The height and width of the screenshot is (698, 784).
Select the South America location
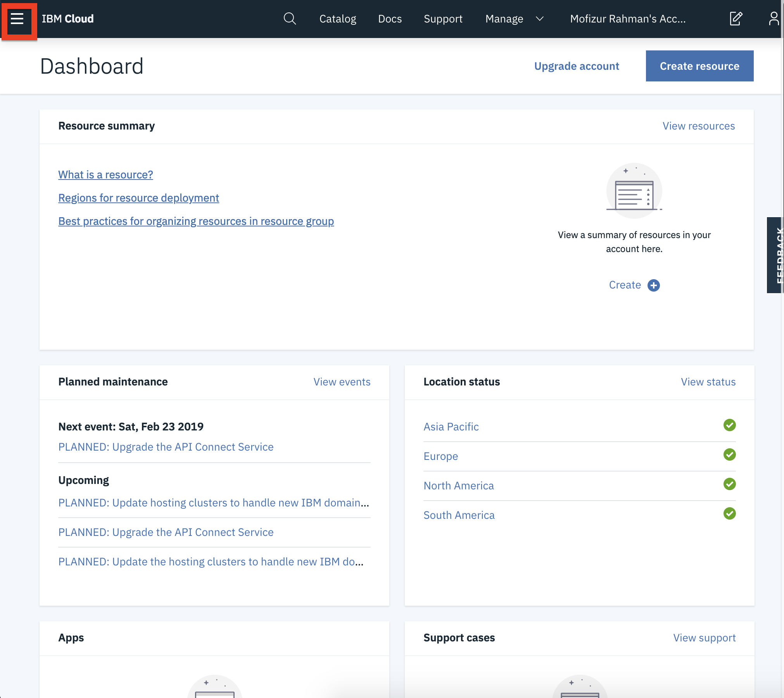tap(459, 515)
